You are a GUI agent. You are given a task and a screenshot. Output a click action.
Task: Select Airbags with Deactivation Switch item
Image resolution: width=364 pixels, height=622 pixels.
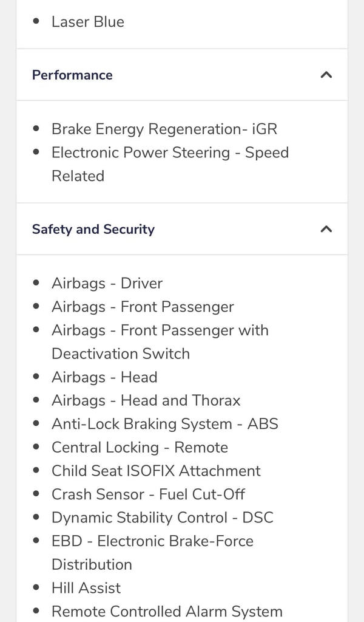click(160, 342)
